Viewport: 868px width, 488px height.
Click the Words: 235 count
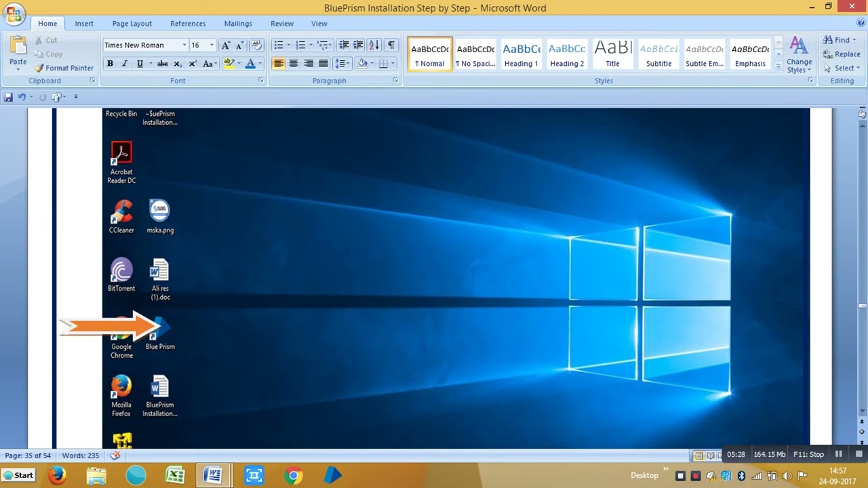(x=81, y=455)
